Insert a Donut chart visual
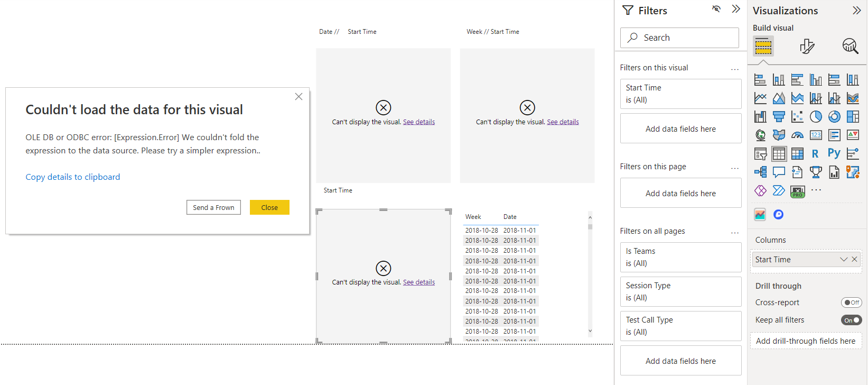The width and height of the screenshot is (868, 385). 834,116
